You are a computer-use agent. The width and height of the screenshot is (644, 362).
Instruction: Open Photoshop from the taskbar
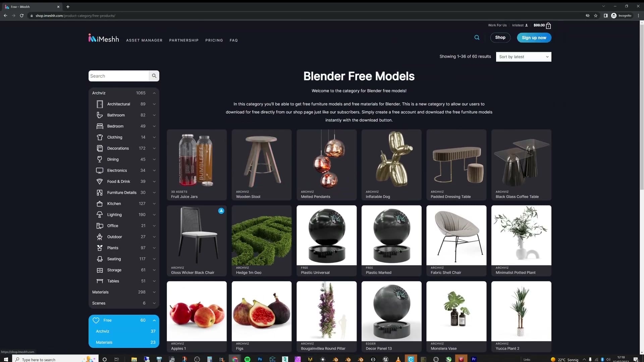click(x=260, y=359)
